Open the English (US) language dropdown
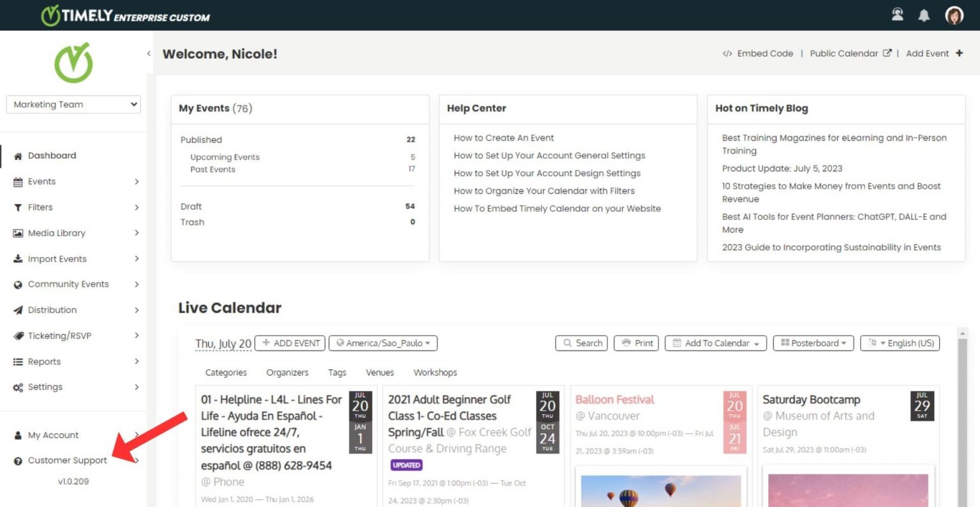 point(900,343)
